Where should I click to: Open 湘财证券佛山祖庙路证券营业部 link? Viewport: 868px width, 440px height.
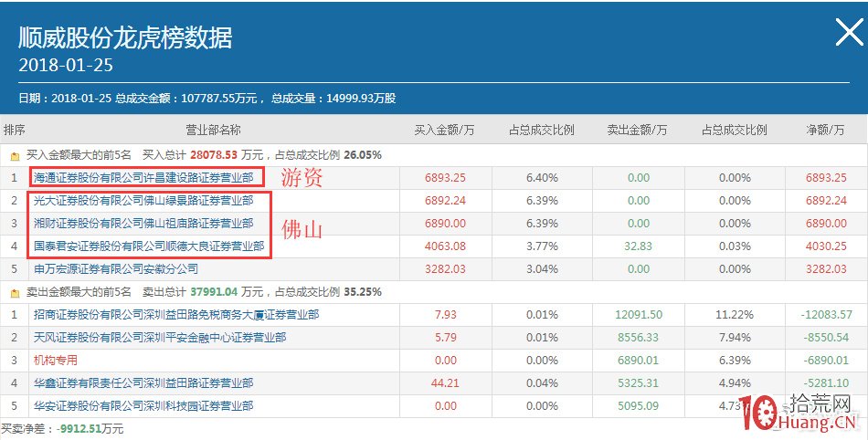click(x=143, y=224)
